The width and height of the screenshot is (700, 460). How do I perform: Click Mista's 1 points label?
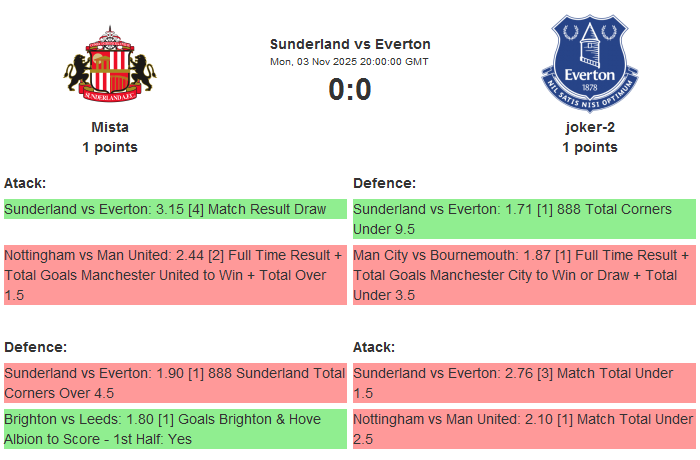(x=110, y=147)
